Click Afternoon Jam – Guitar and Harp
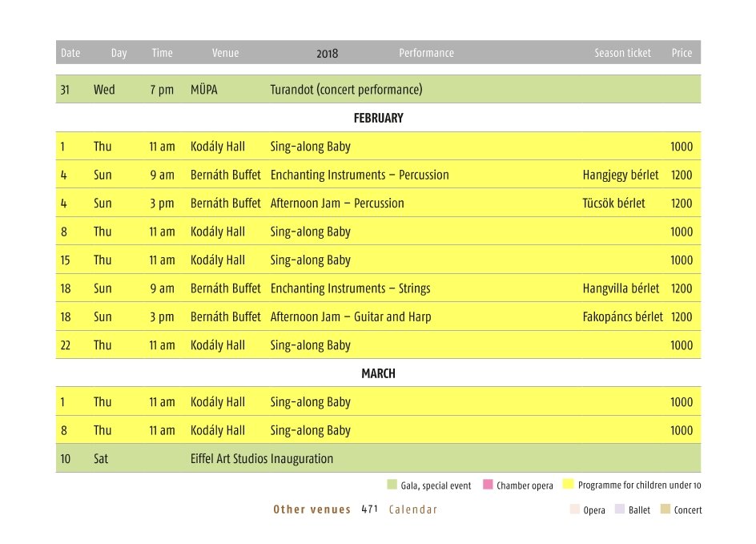 point(351,316)
